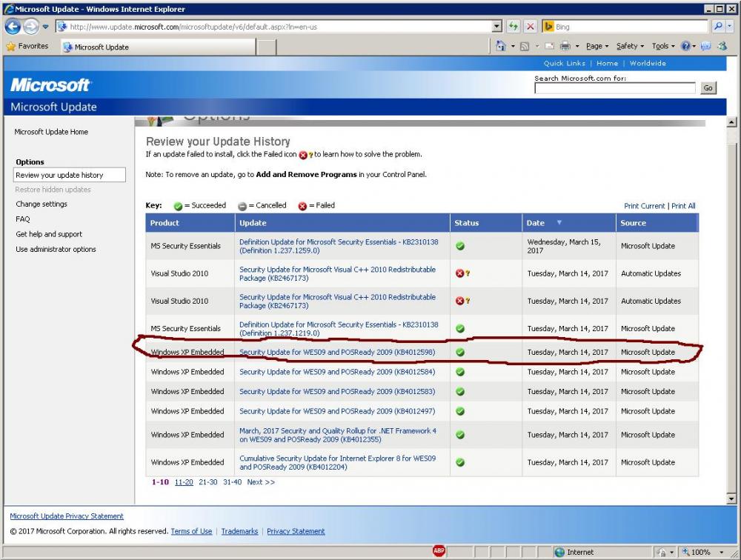The width and height of the screenshot is (741, 560).
Task: Open the Safety menu
Action: 630,47
